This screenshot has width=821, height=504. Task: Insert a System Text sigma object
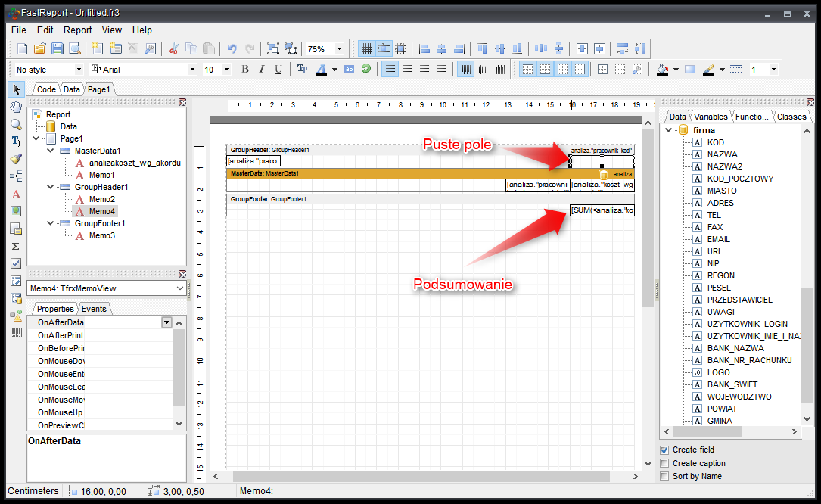pos(16,246)
